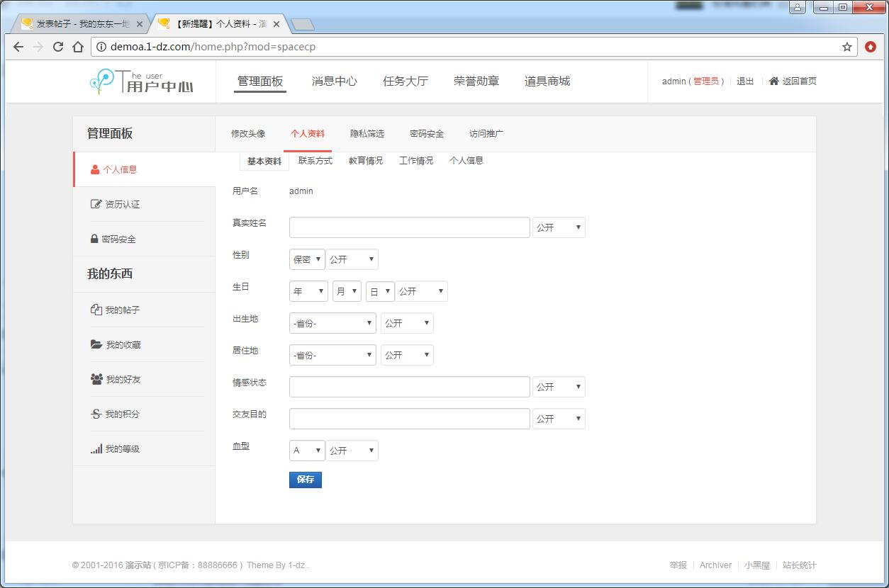Click the 站长统计 footer link

[800, 565]
